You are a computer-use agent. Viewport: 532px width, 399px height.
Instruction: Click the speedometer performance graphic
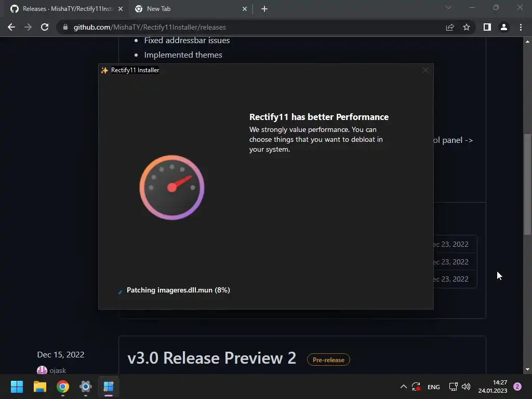172,187
